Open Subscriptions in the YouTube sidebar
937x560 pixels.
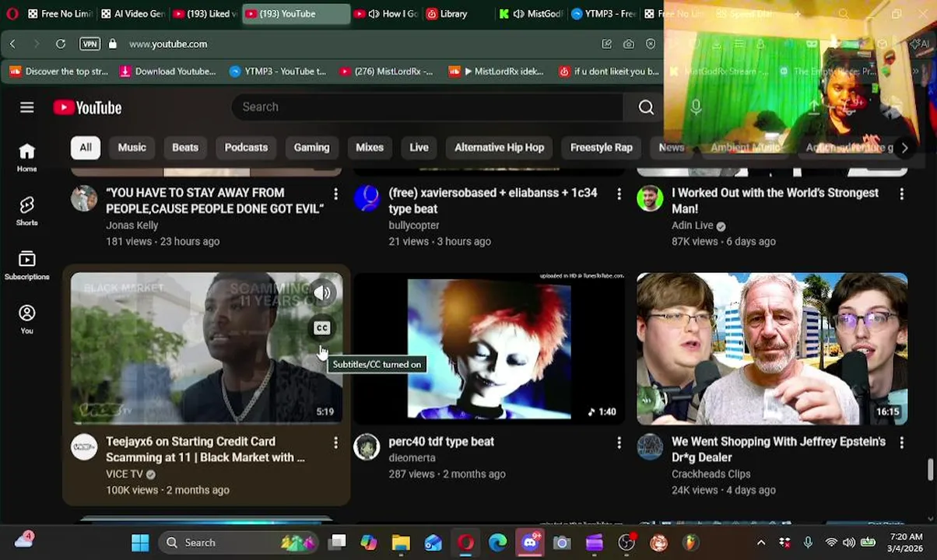(x=27, y=265)
